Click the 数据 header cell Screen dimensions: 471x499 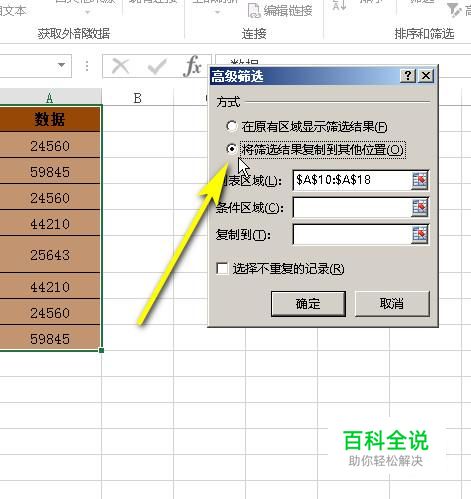50,119
